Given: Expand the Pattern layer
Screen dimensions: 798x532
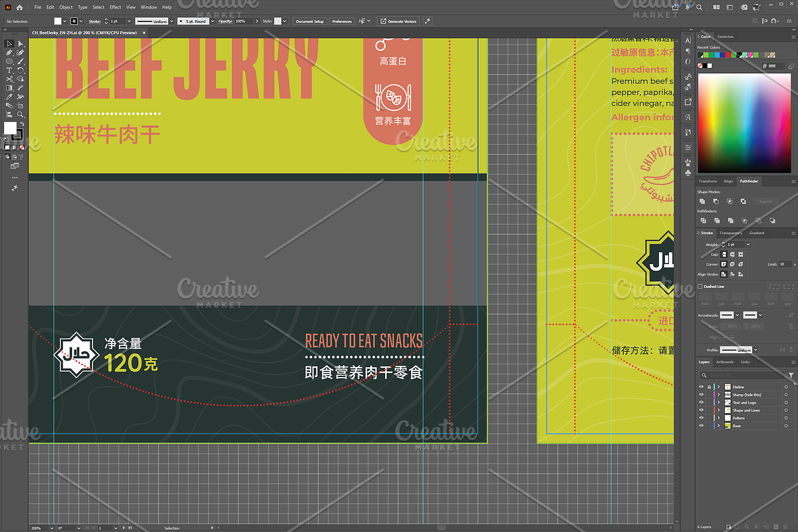Looking at the screenshot, I should point(719,418).
